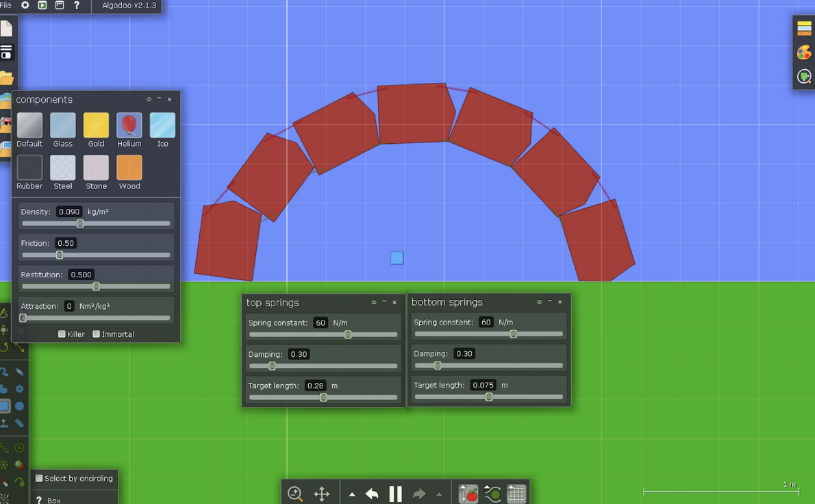
Task: Click the pause simulation button
Action: 396,494
